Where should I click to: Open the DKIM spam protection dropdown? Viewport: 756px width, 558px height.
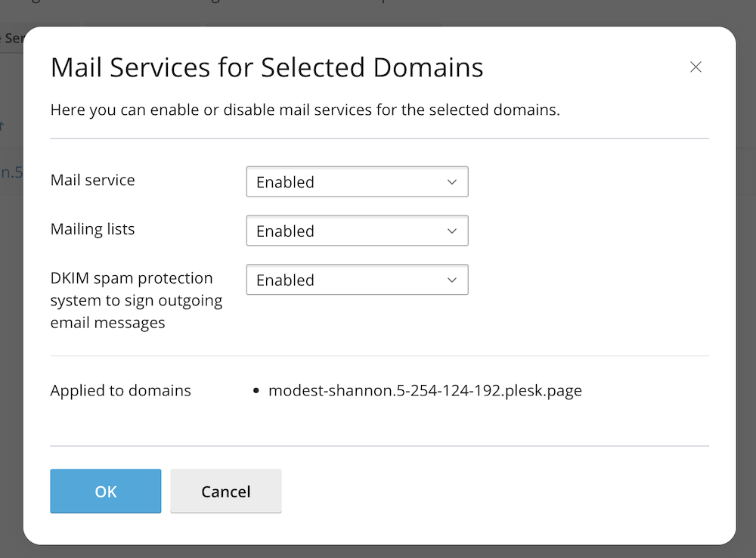[x=357, y=280]
